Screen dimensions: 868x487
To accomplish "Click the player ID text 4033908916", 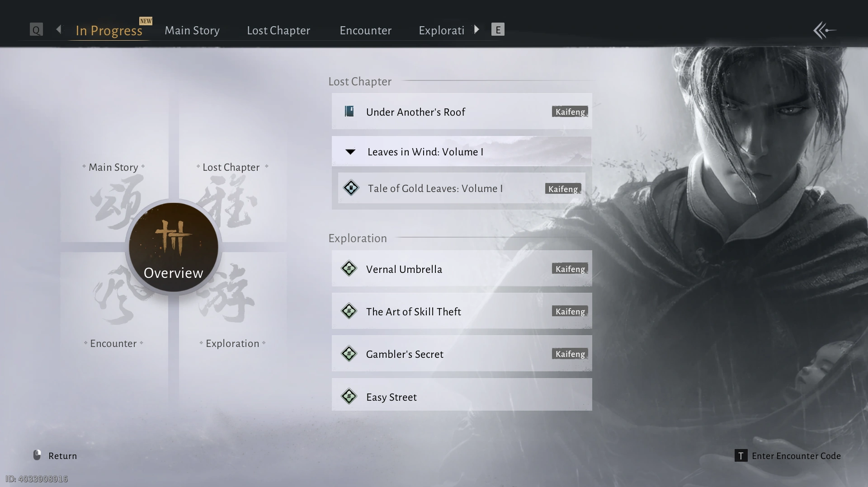I will [37, 479].
